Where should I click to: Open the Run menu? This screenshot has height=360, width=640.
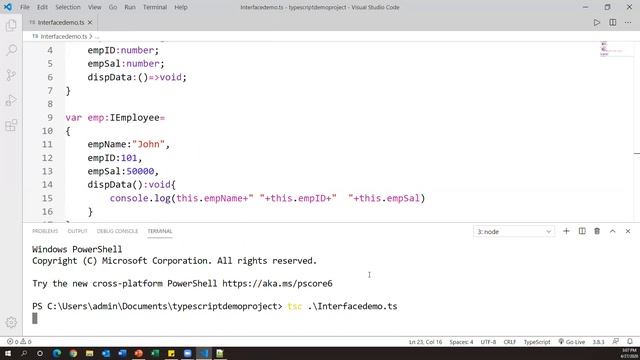130,7
